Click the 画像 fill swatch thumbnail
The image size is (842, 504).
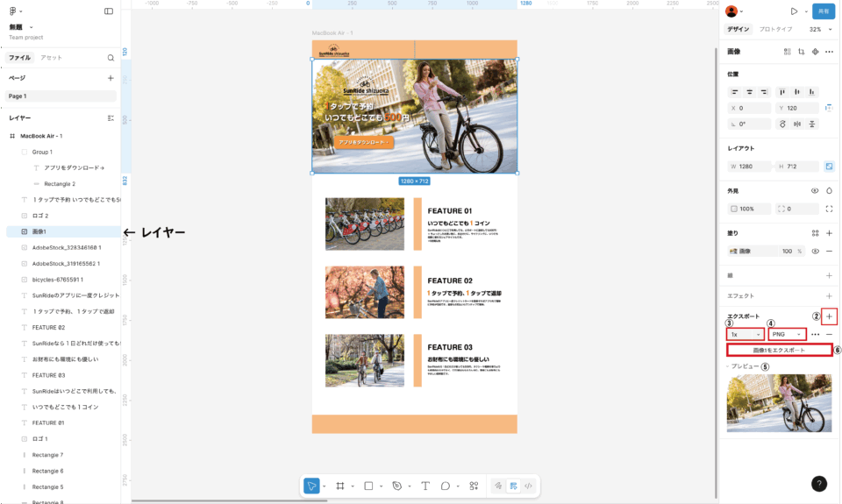click(733, 251)
